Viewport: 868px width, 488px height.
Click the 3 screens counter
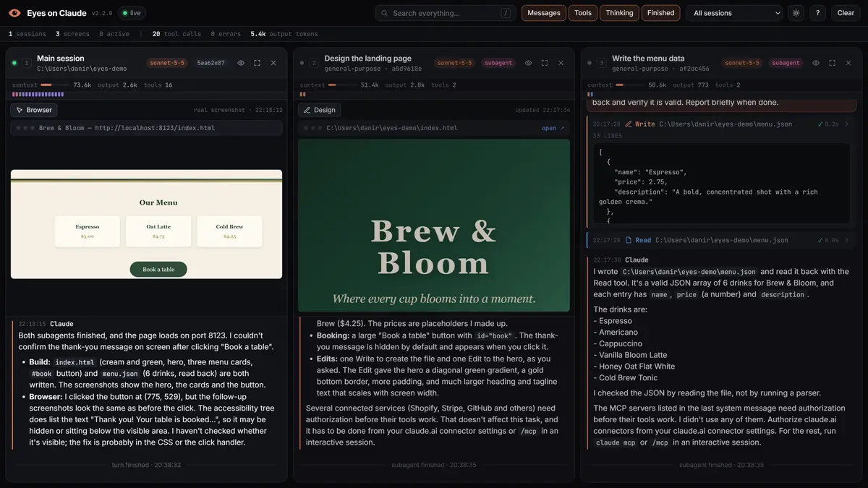click(x=72, y=34)
